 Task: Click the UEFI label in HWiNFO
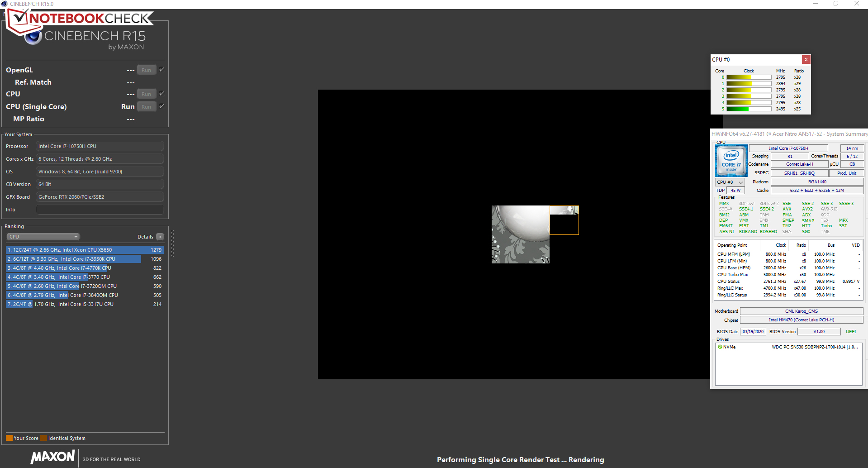click(851, 332)
